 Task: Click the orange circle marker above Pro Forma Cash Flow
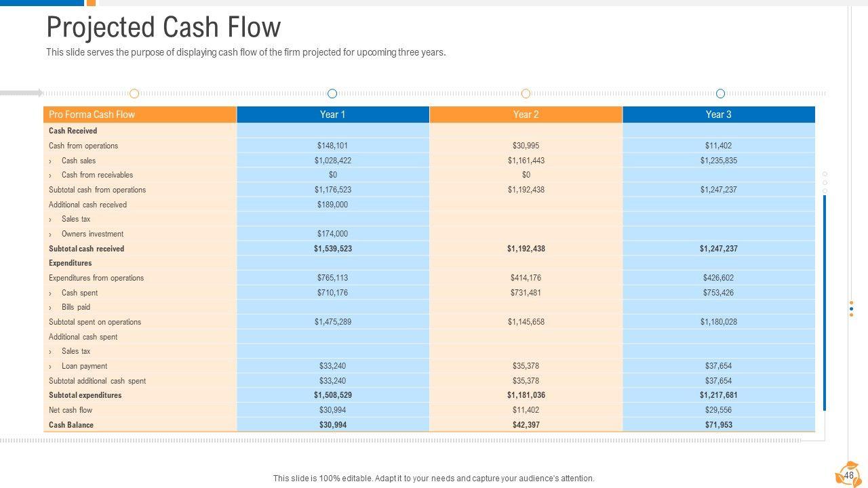[134, 94]
